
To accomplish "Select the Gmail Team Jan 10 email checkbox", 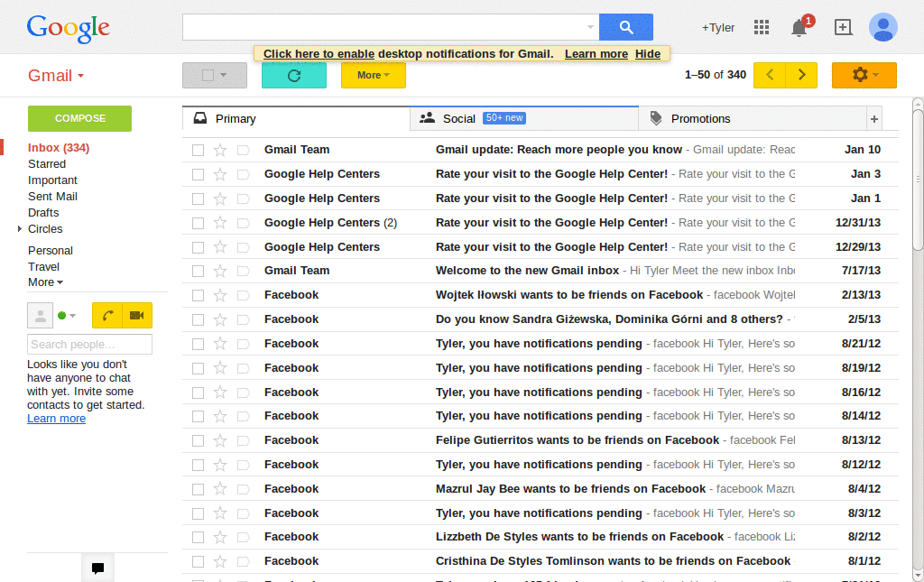I will click(x=198, y=150).
